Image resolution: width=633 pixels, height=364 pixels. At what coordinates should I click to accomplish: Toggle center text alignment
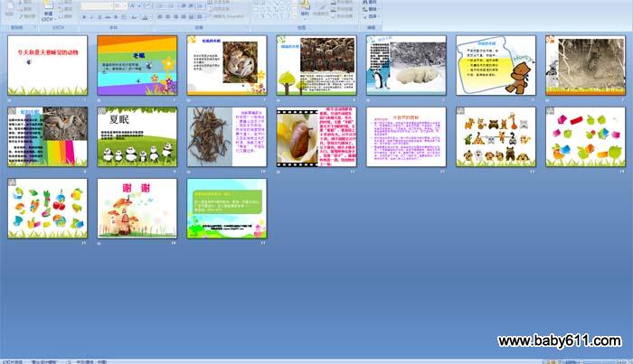click(166, 16)
